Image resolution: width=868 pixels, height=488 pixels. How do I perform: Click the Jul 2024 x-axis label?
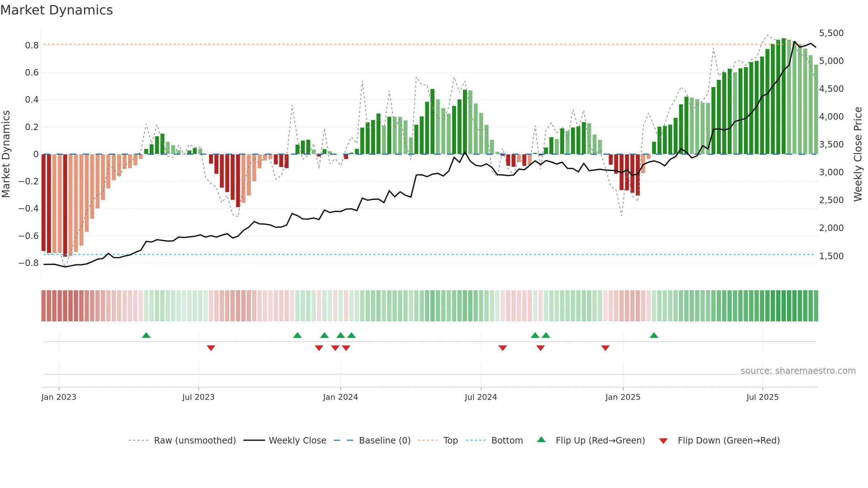(x=481, y=397)
